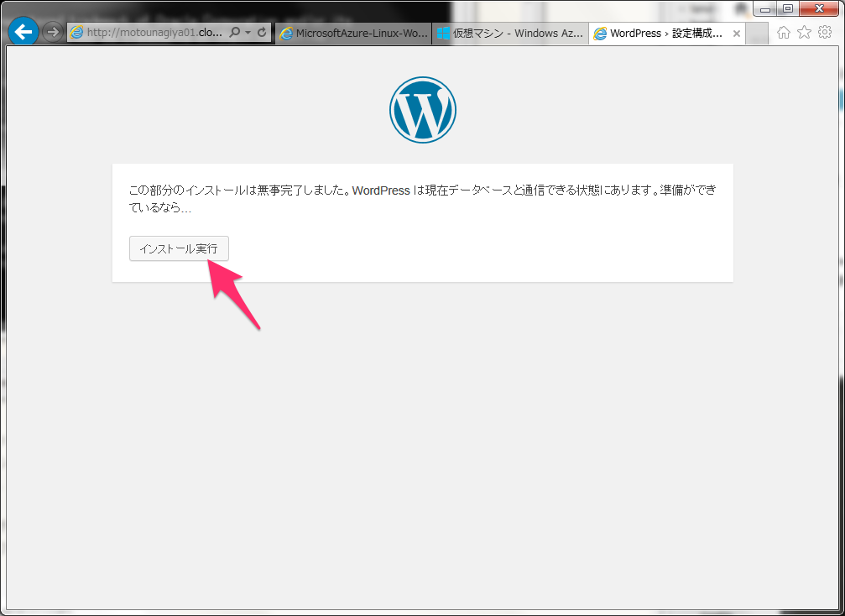
Task: Refresh the page with the reload icon
Action: [262, 33]
